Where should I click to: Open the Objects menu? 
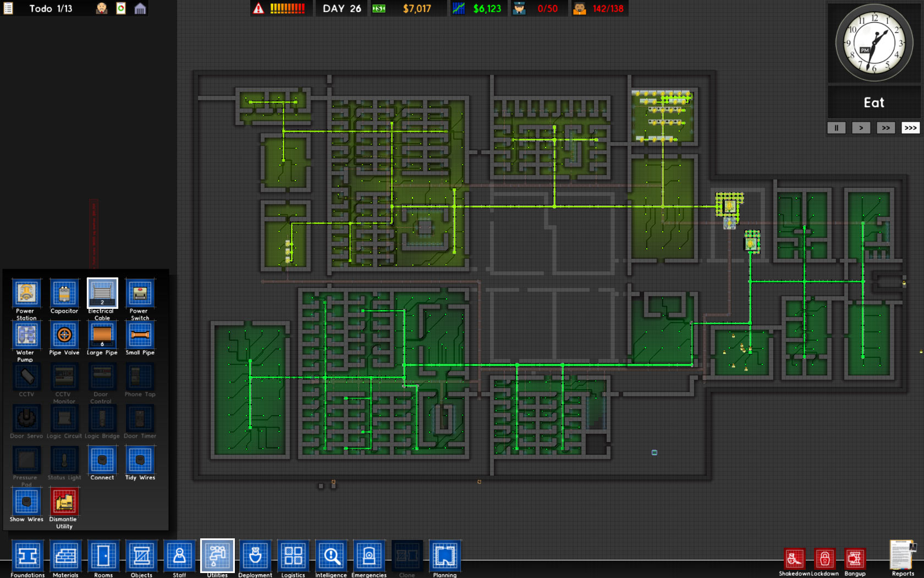141,556
